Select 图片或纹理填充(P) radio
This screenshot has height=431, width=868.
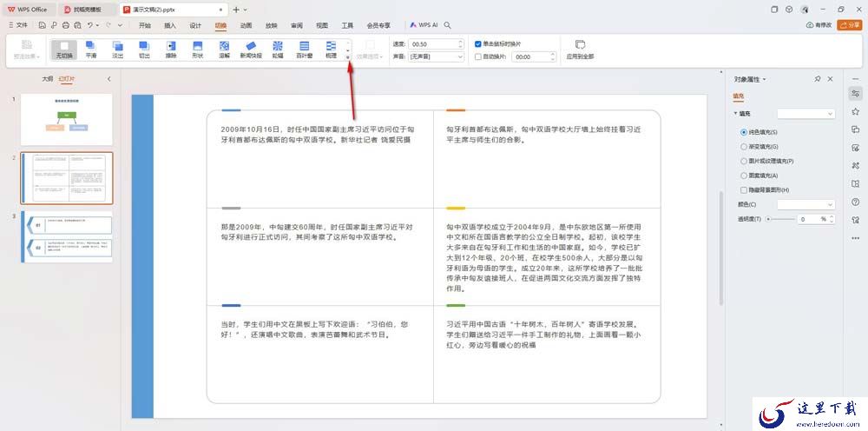pyautogui.click(x=744, y=162)
